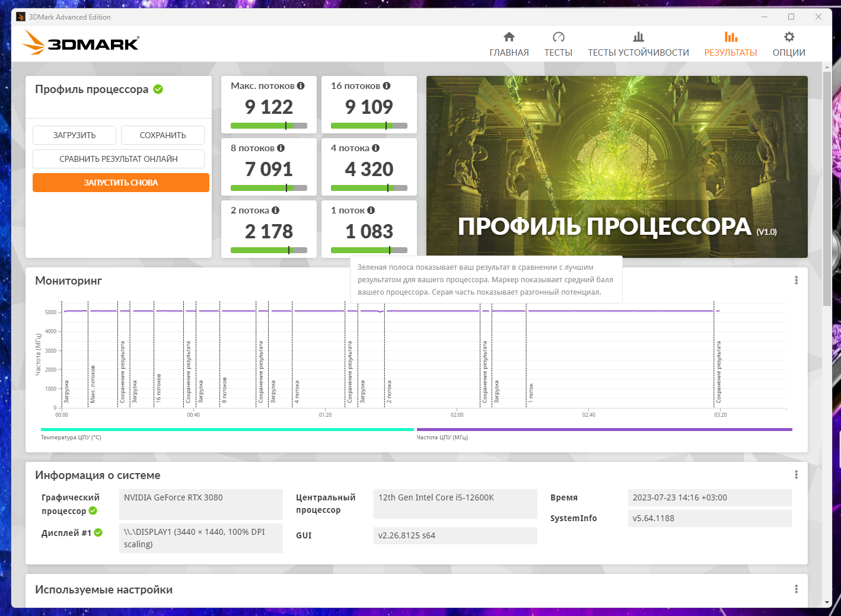Click the vertical scrollbar thumb
This screenshot has width=841, height=616.
[x=827, y=189]
